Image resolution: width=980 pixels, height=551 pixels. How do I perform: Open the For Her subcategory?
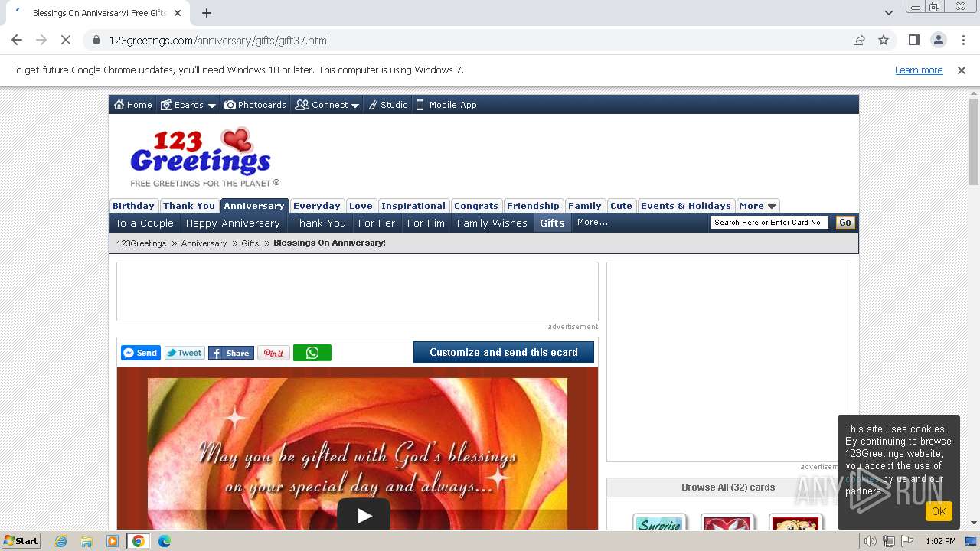[x=377, y=223]
